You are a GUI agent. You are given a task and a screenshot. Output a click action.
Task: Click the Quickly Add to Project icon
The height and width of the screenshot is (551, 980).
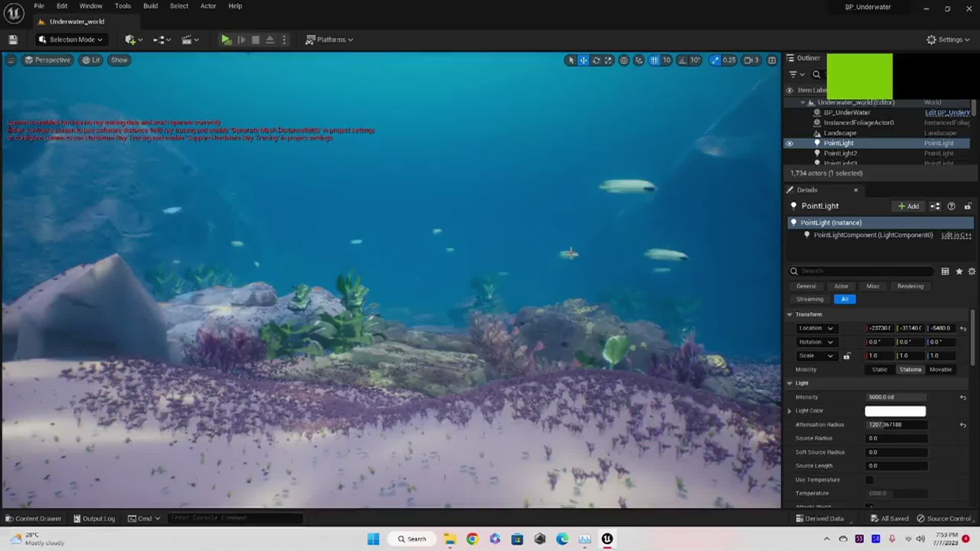(x=130, y=39)
